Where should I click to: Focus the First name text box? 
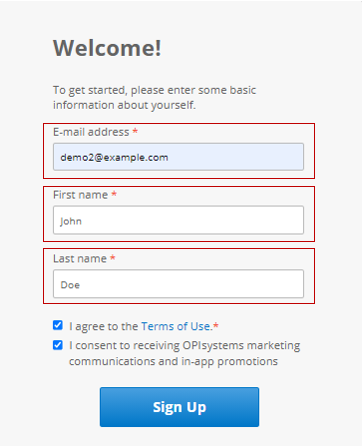(178, 220)
